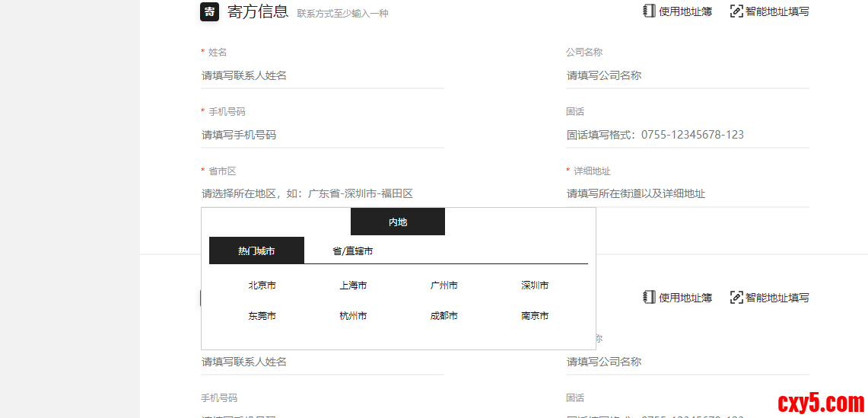Click the lower 智能地址填写 scan icon
Viewport: 868px width, 418px height.
[x=736, y=297]
